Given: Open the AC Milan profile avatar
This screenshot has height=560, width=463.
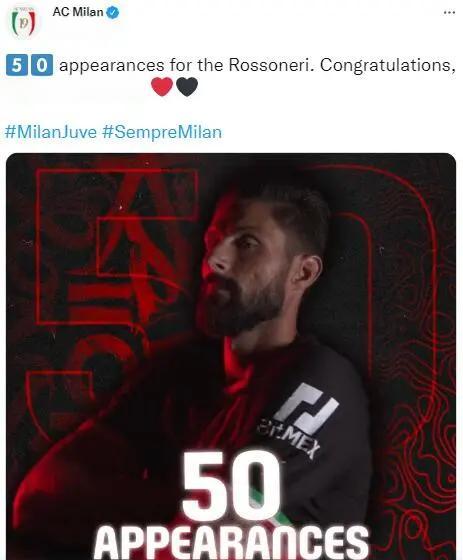Looking at the screenshot, I should pos(23,22).
